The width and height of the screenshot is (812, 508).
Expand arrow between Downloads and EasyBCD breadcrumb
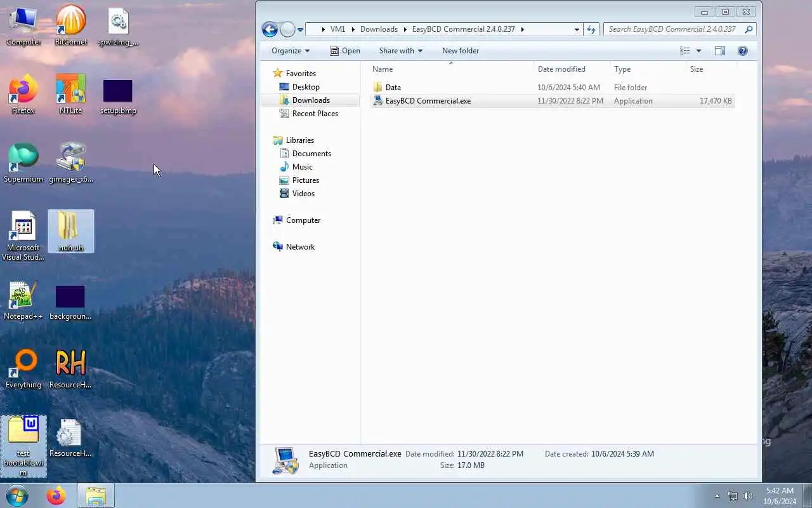point(405,29)
